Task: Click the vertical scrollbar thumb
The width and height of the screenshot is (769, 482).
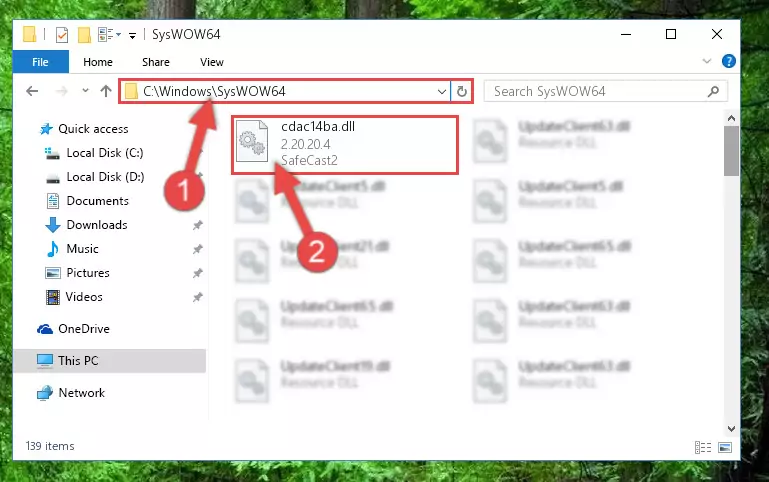Action: (731, 151)
